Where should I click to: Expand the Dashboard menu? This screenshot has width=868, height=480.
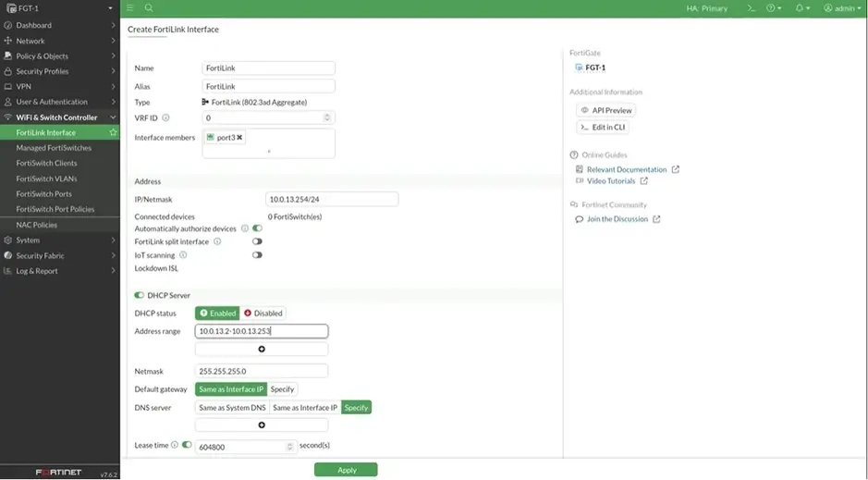pos(60,26)
